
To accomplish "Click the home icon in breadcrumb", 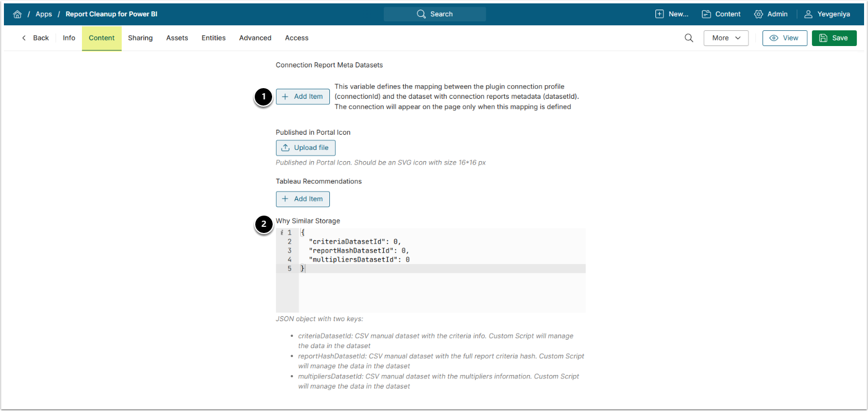I will [17, 14].
